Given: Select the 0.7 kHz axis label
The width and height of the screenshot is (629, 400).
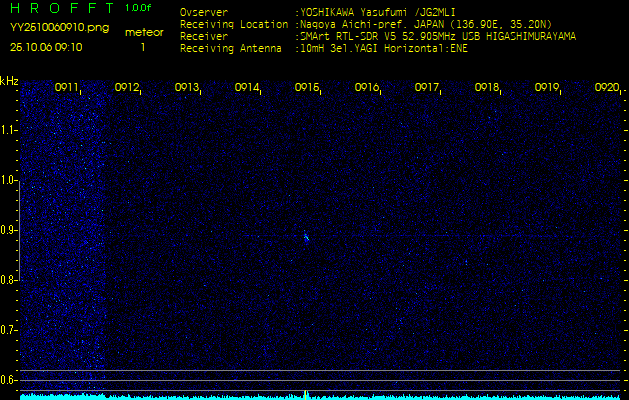Looking at the screenshot, I should coord(9,329).
